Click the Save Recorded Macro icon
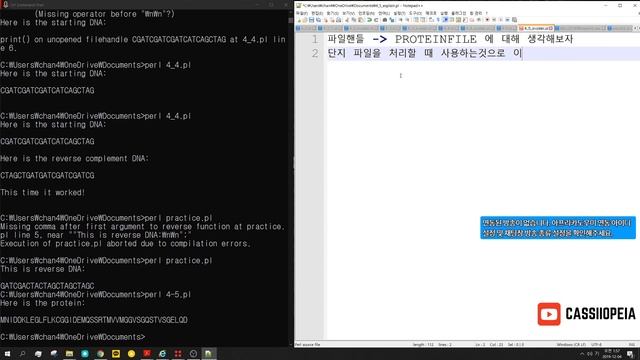 coord(515,20)
